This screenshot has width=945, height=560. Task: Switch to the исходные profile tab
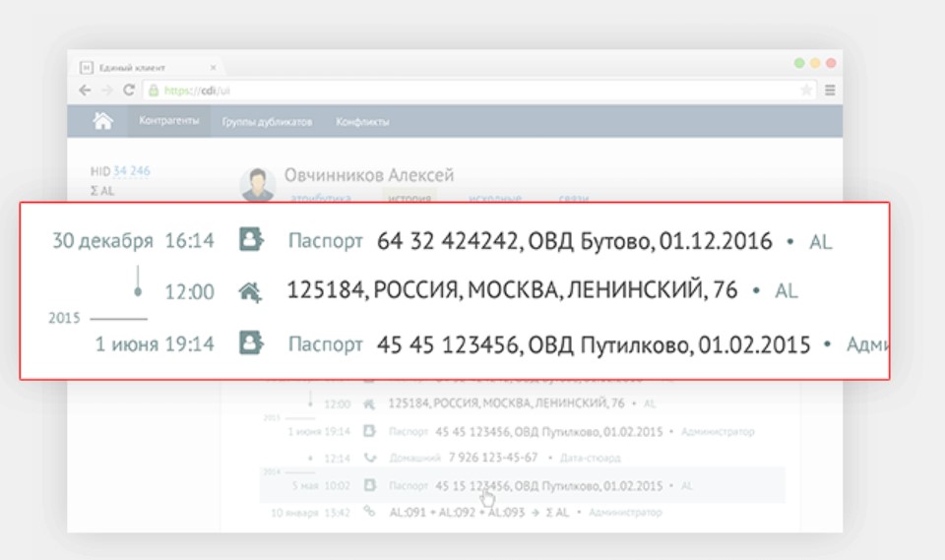pos(495,198)
